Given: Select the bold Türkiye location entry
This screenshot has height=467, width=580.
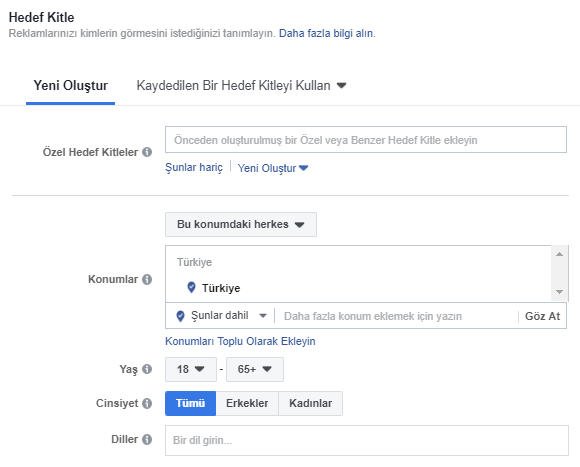Looking at the screenshot, I should tap(221, 288).
